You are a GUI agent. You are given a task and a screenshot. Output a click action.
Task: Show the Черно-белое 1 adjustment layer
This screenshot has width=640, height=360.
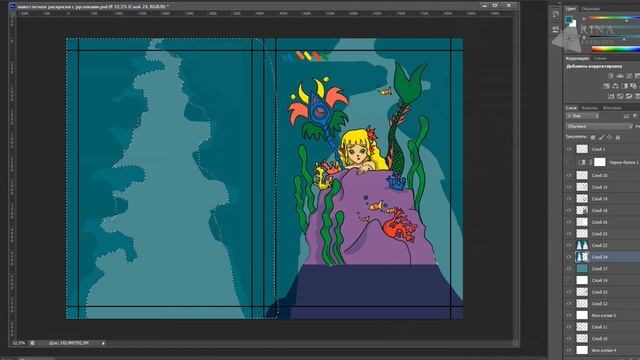(569, 162)
